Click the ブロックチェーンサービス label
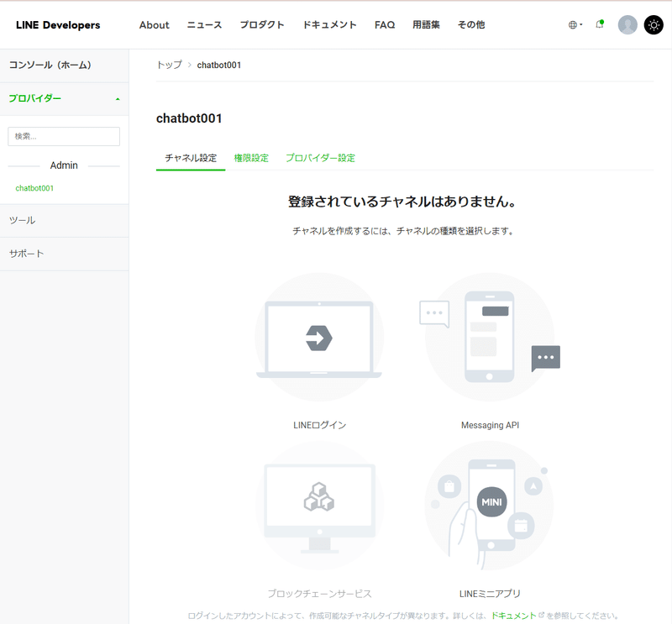This screenshot has height=624, width=672. point(320,594)
